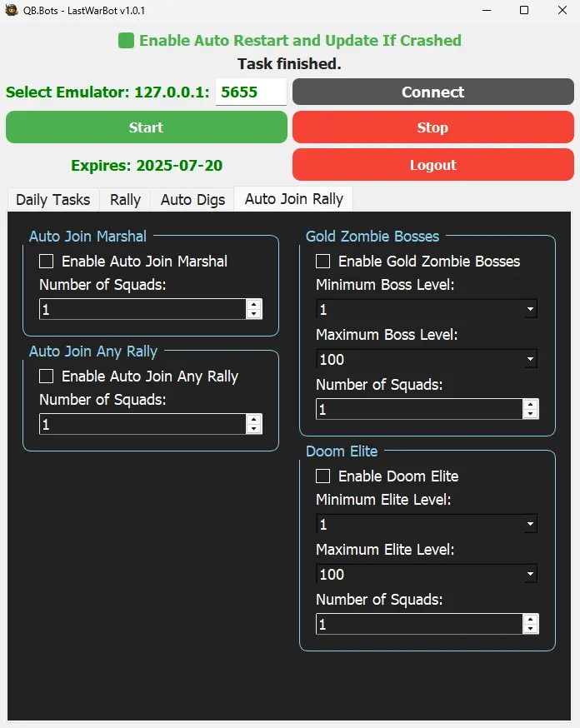Open the Minimum Elite Level dropdown

click(x=427, y=524)
